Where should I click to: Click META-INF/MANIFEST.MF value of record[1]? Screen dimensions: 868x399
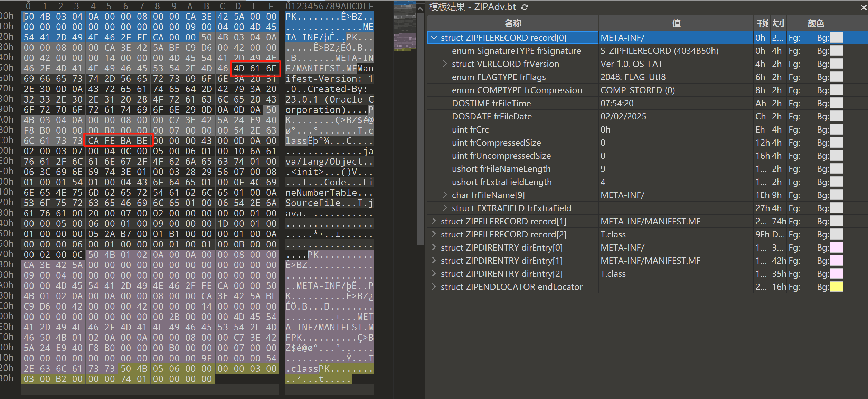[650, 221]
